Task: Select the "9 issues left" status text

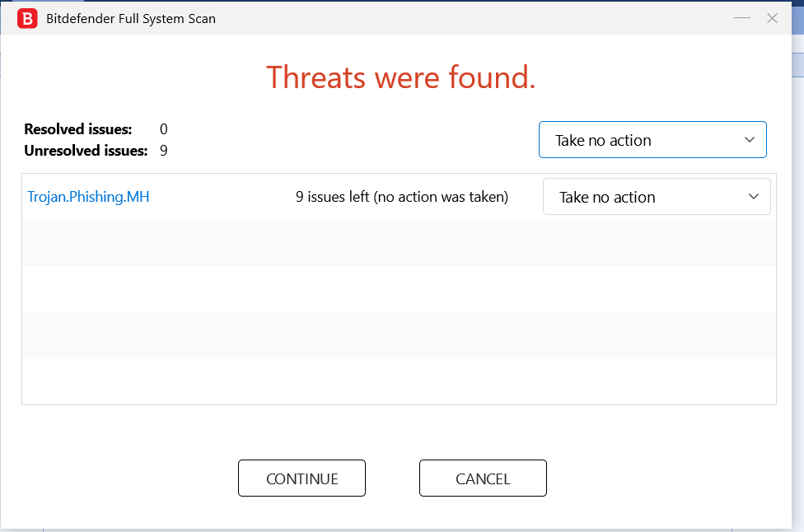Action: (401, 197)
